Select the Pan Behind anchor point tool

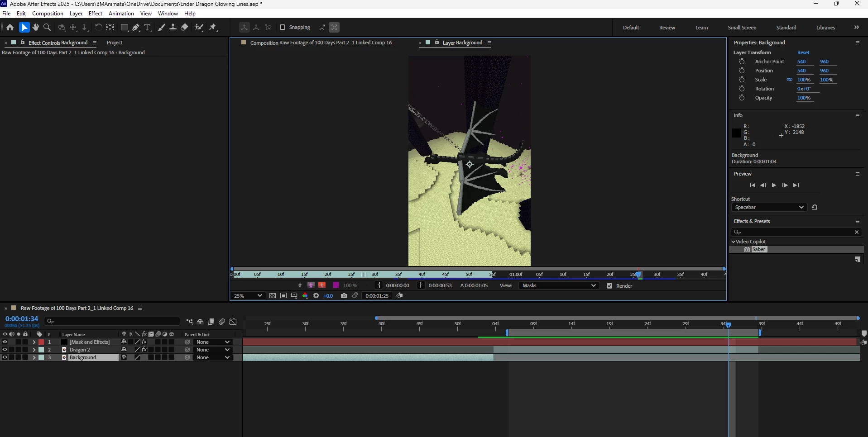click(110, 28)
